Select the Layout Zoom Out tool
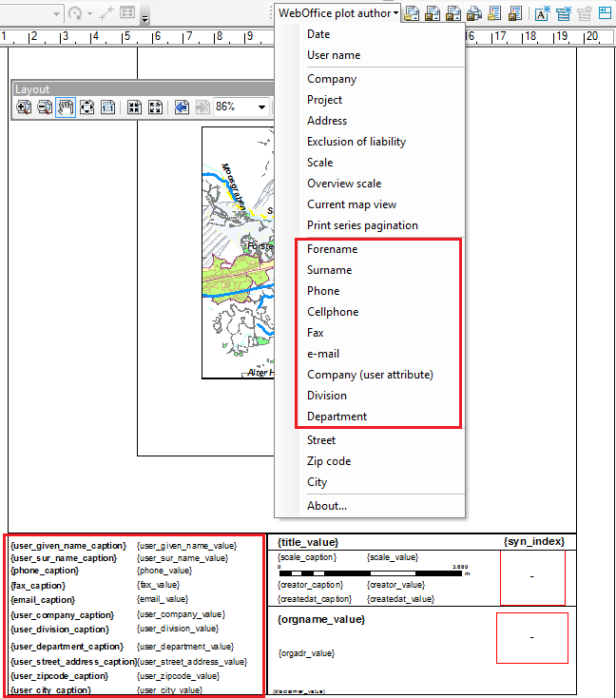The height and width of the screenshot is (698, 616). (45, 107)
